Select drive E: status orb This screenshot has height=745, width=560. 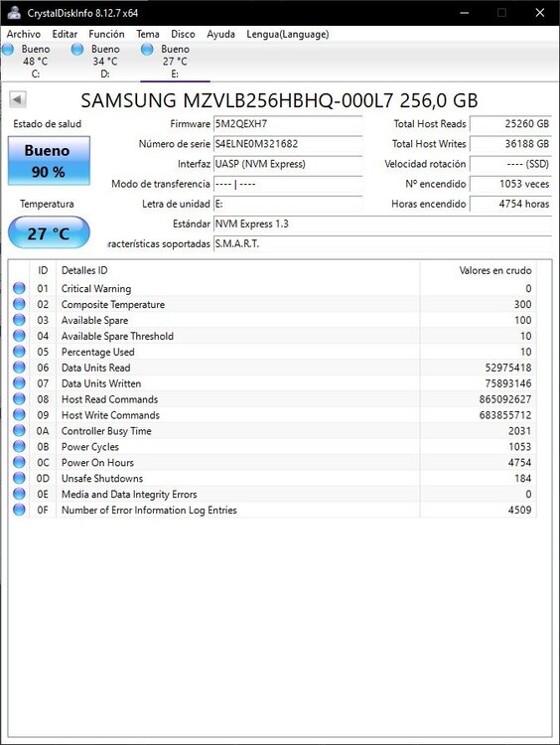(147, 49)
